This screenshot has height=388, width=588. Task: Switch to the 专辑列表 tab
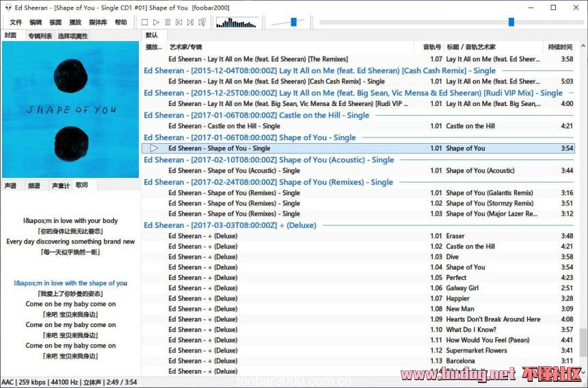(x=40, y=36)
